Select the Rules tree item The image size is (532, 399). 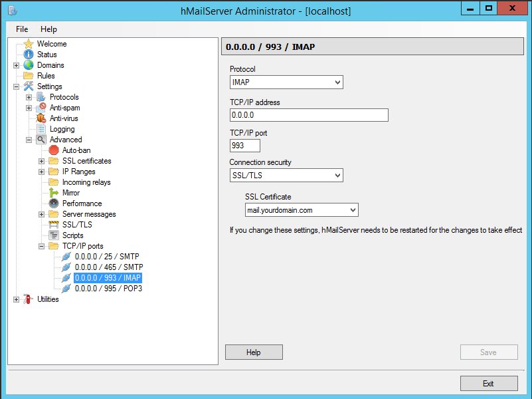click(x=46, y=75)
